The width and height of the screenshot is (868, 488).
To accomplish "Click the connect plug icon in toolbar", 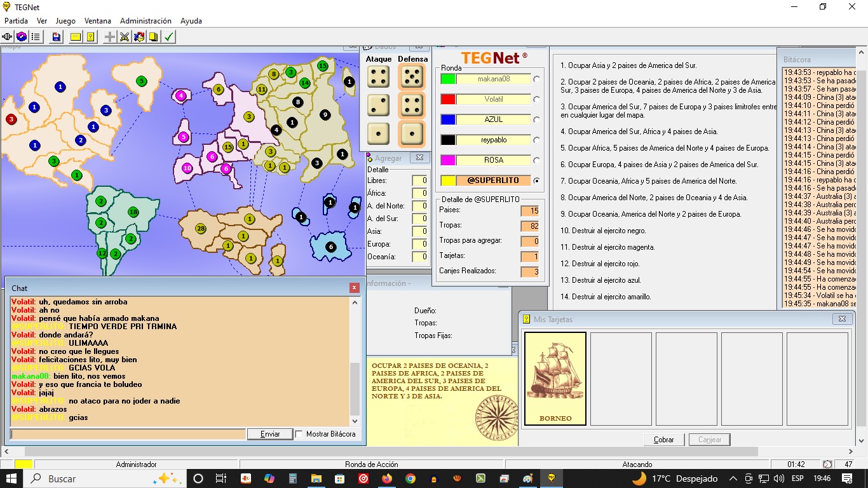I will (8, 37).
